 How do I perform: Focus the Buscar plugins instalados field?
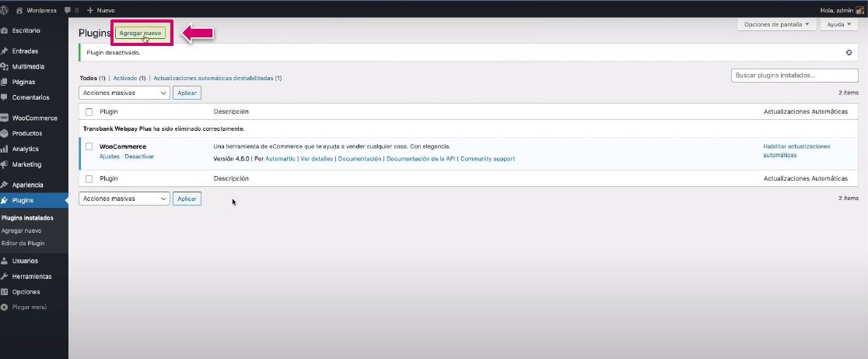795,76
